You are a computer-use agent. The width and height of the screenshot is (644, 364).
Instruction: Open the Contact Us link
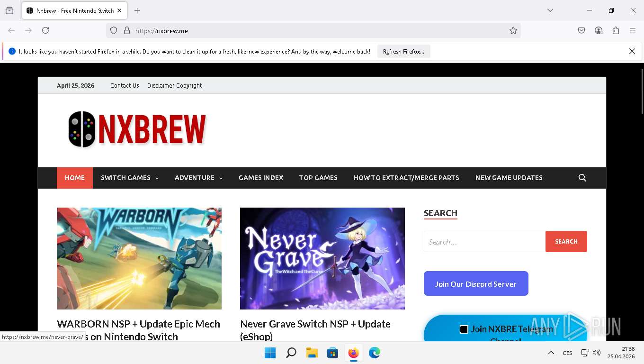click(125, 86)
